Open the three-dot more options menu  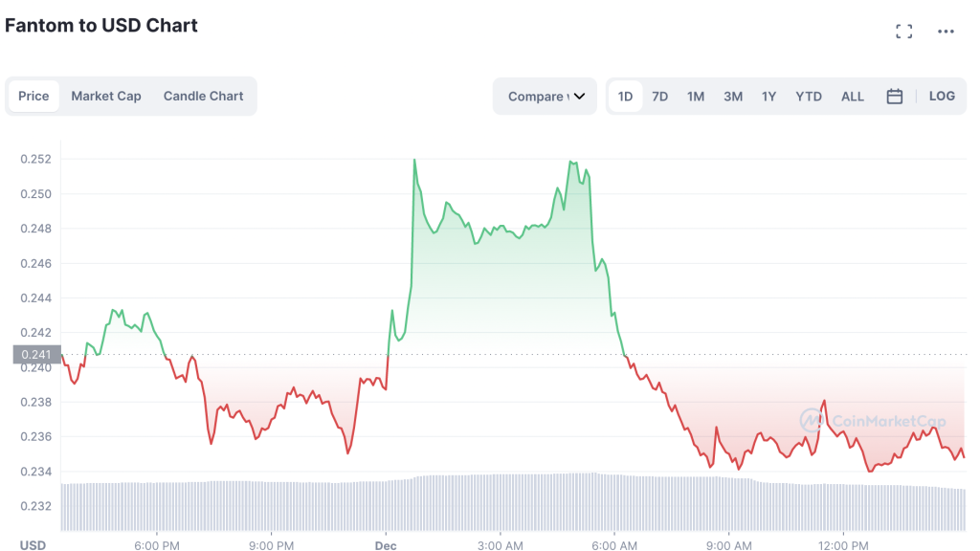tap(946, 32)
